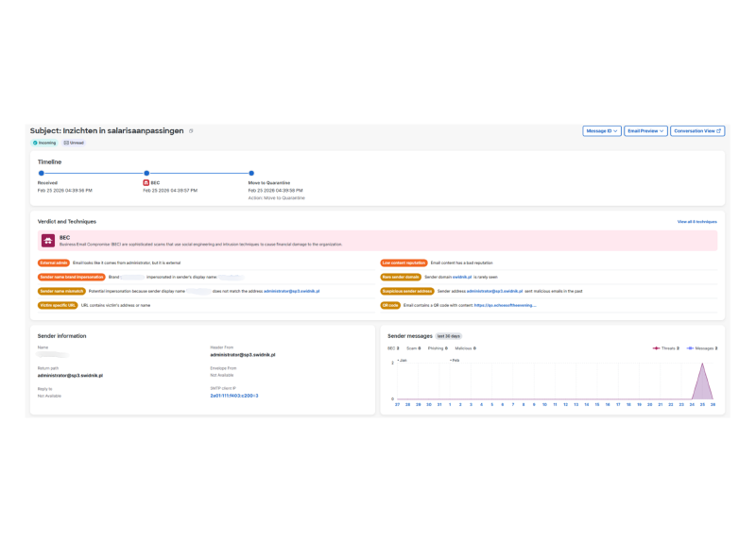Click the BEC verdict icon in pink banner

(48, 241)
